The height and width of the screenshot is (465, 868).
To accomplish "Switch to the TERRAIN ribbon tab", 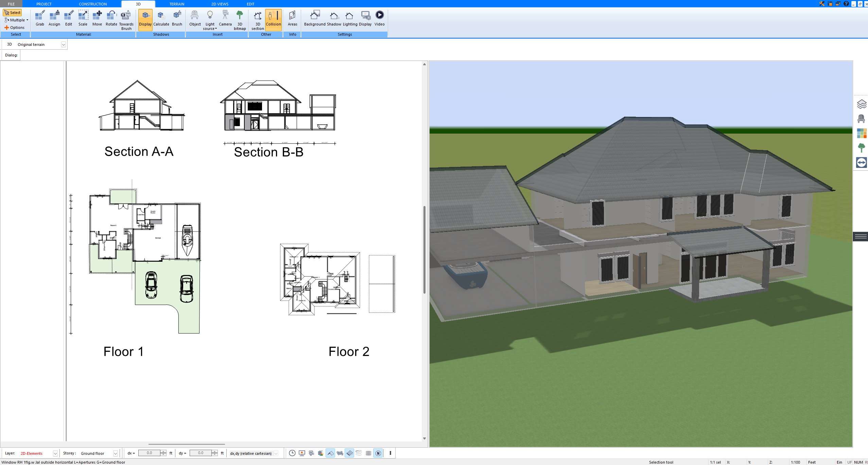I will click(x=177, y=4).
